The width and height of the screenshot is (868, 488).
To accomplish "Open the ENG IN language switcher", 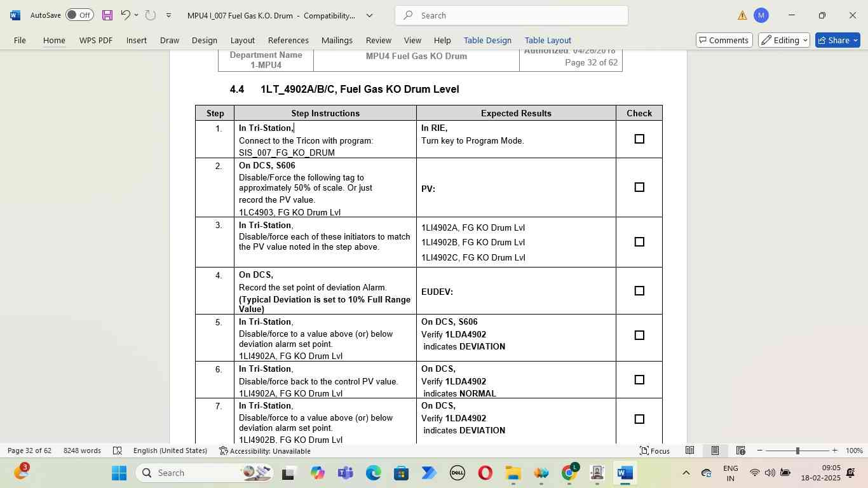I will (x=730, y=473).
